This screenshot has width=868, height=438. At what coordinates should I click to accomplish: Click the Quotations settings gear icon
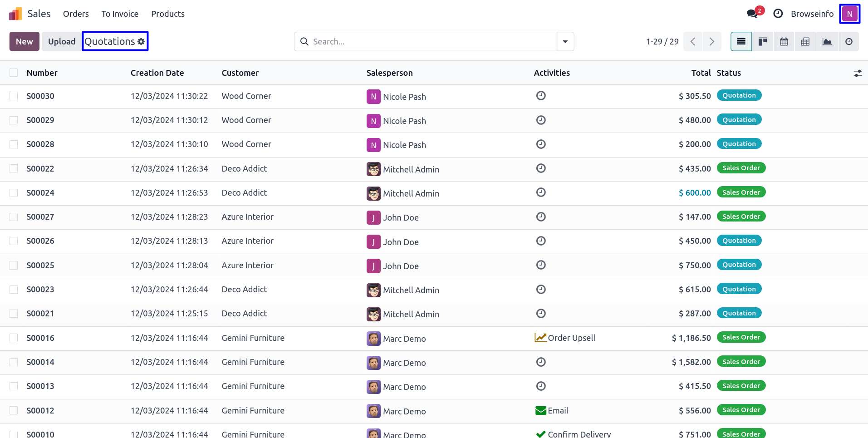pyautogui.click(x=141, y=42)
